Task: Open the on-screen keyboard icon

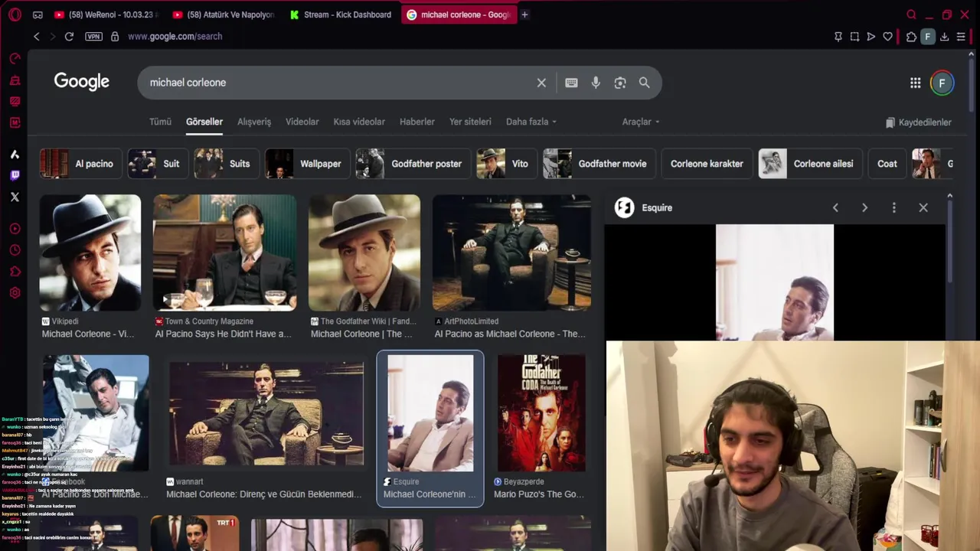Action: [571, 83]
